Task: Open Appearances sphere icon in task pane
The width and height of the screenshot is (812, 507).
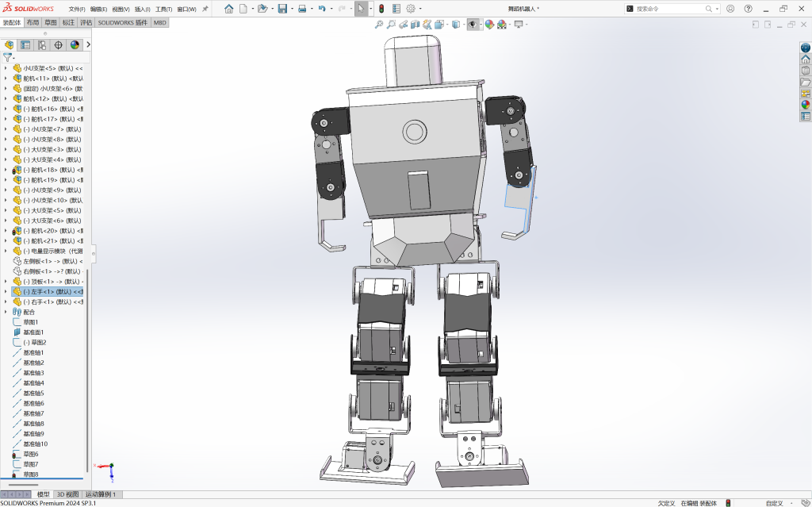Action: pos(806,105)
